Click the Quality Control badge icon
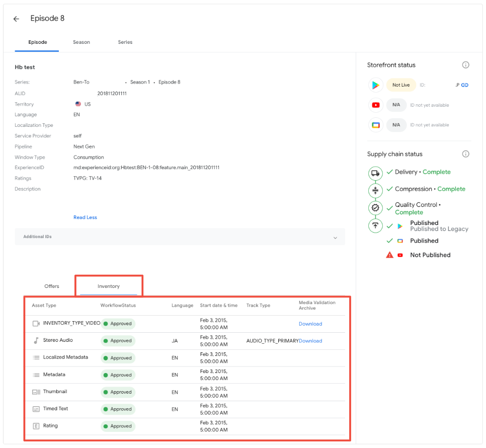Image resolution: width=486 pixels, height=448 pixels. coord(375,208)
